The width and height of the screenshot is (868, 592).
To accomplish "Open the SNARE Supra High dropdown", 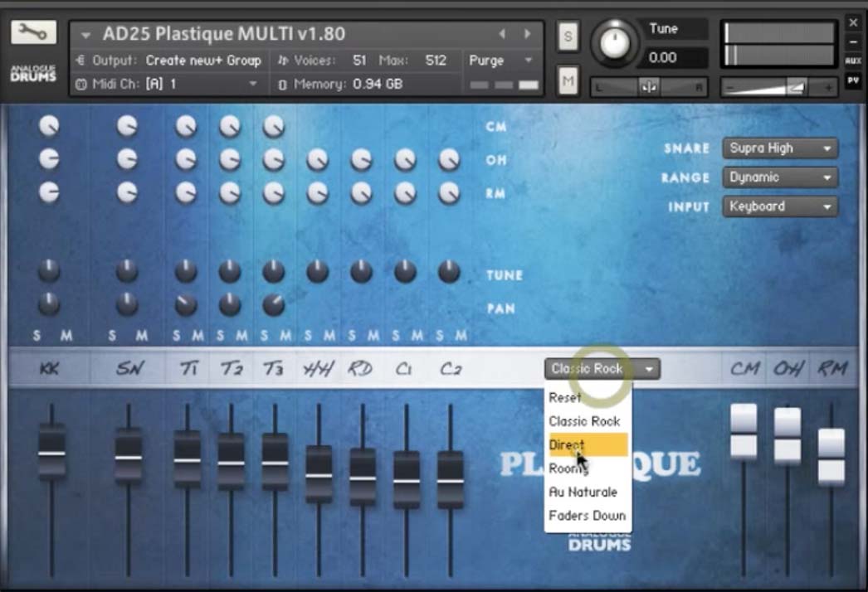I will (x=780, y=148).
